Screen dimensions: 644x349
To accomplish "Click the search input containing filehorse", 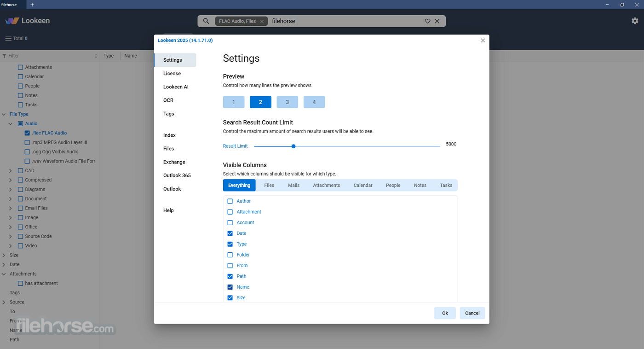I will (x=345, y=21).
